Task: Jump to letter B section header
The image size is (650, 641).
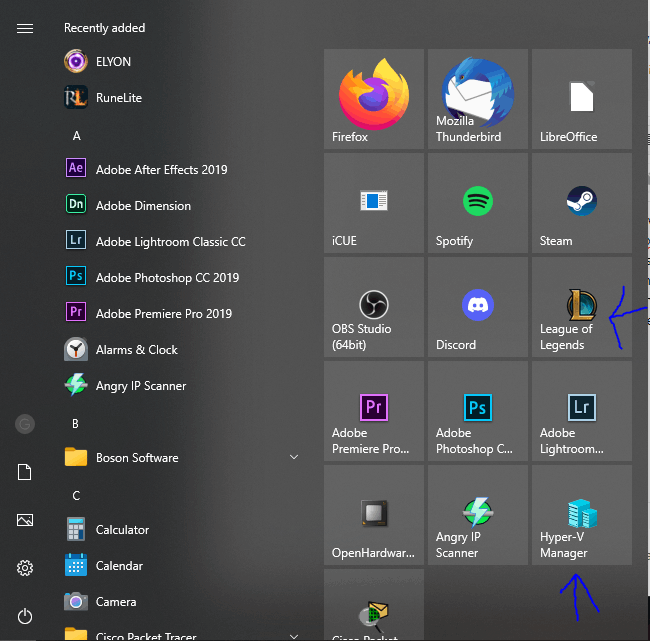Action: point(75,423)
